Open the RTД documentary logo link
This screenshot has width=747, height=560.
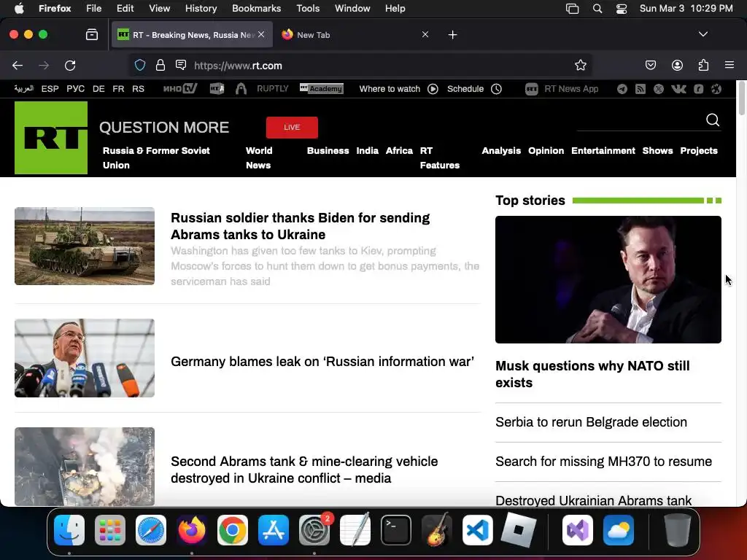click(217, 88)
